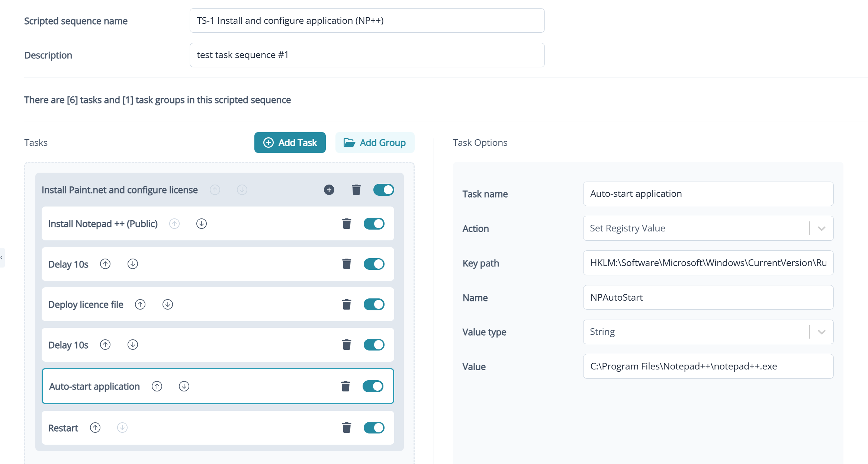Move Deploy licence file task up
Screen dimensions: 868x464
click(x=140, y=304)
